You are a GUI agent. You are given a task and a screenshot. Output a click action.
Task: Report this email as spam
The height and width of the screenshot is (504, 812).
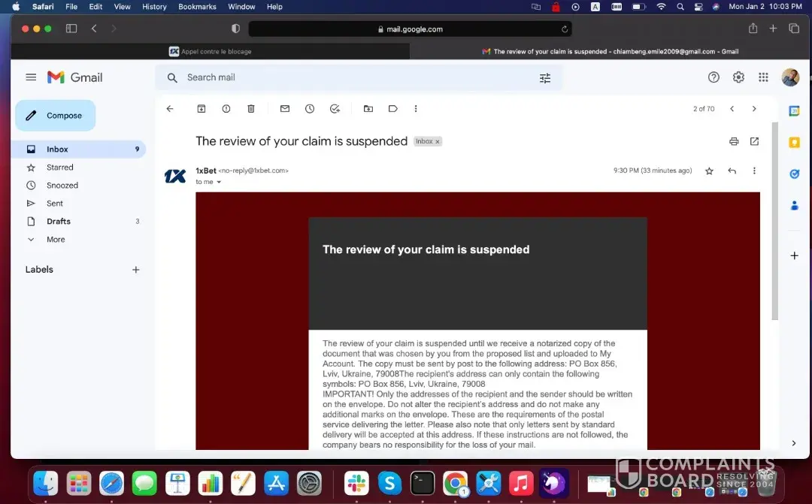pos(226,109)
